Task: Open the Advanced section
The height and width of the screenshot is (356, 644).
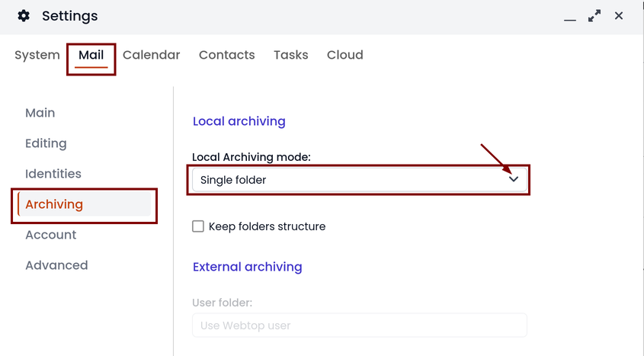Action: pyautogui.click(x=56, y=265)
